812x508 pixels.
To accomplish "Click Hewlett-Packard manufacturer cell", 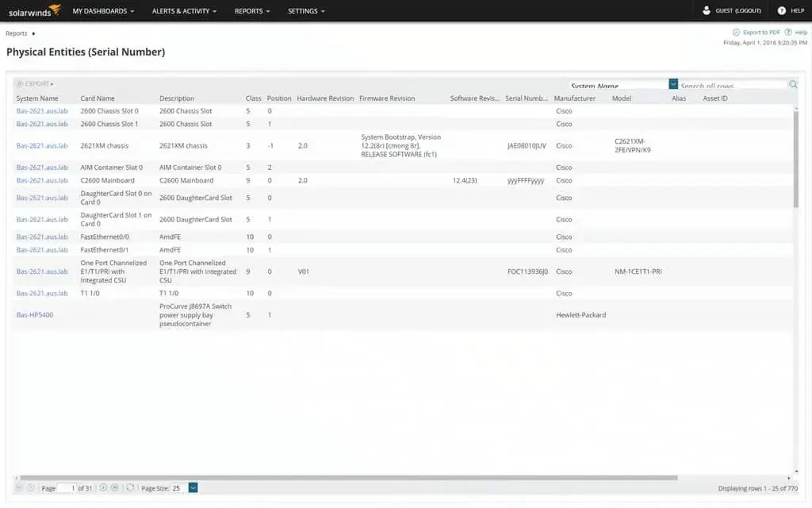I will click(x=580, y=315).
